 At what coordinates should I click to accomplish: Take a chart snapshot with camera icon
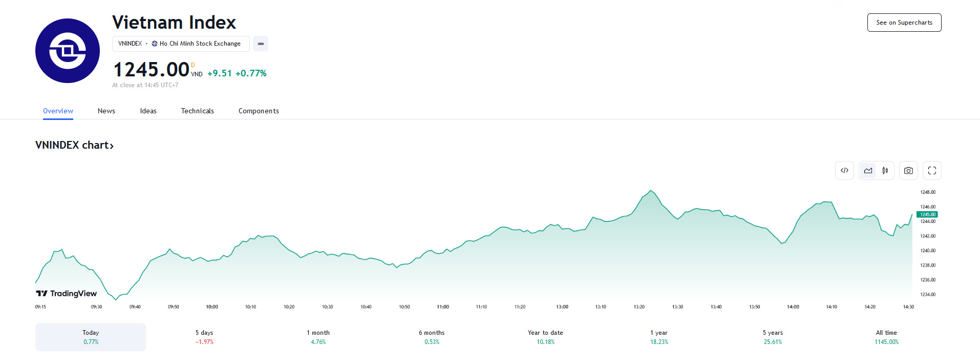(x=908, y=171)
